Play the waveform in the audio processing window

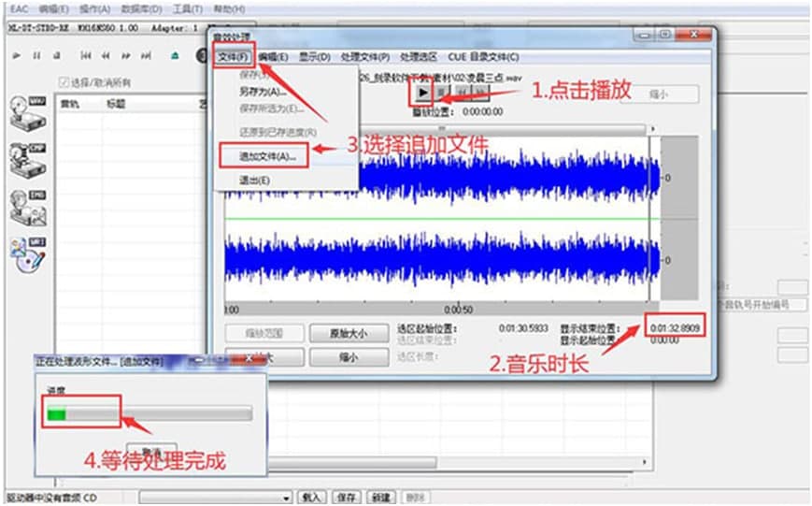(422, 93)
